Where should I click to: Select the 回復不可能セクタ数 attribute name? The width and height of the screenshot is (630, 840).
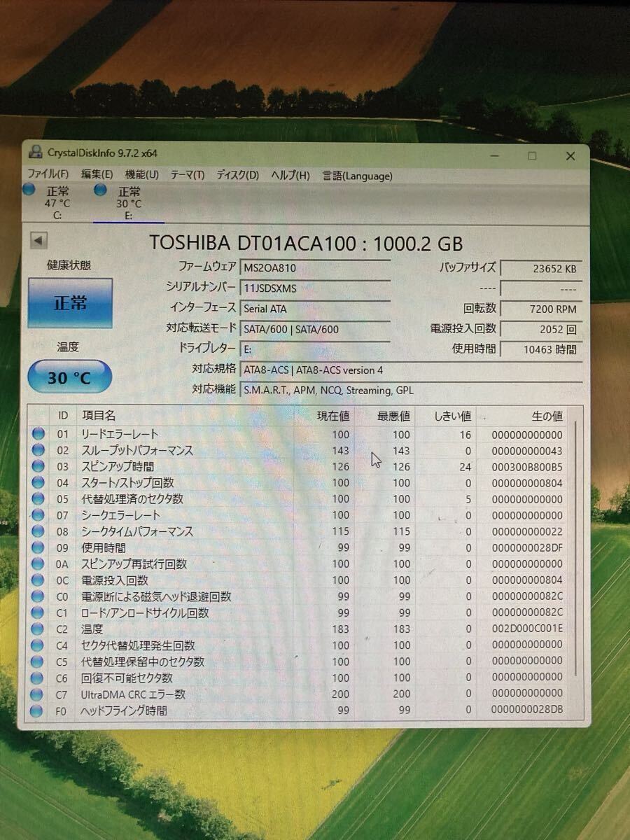pos(127,678)
